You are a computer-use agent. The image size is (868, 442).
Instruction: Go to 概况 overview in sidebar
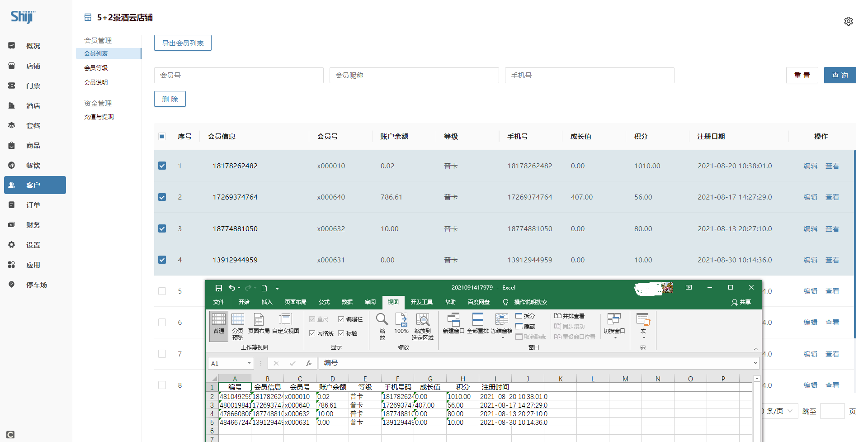coord(33,46)
